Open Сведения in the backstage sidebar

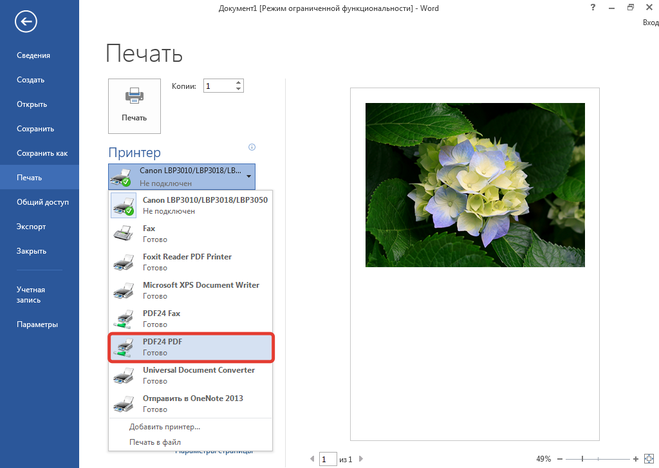(x=34, y=55)
